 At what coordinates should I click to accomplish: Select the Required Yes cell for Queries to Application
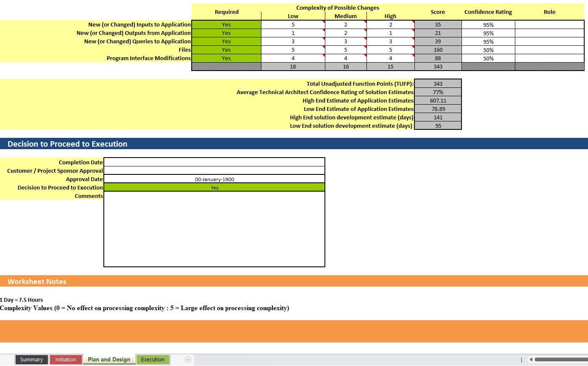pos(227,42)
